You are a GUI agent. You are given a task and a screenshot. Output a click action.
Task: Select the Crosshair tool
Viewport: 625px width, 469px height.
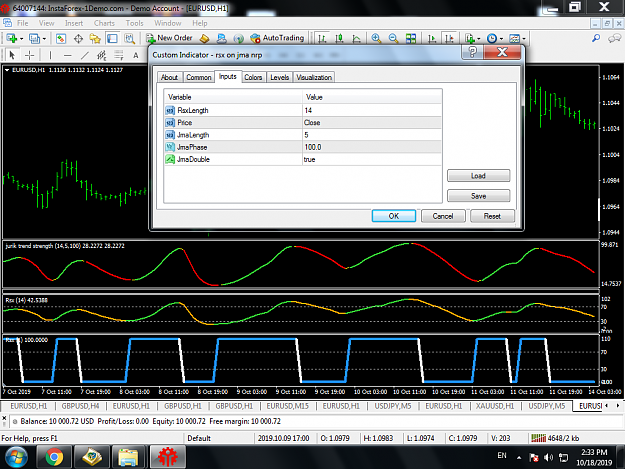[29, 55]
